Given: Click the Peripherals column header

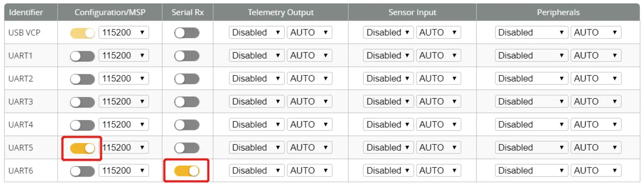Looking at the screenshot, I should coord(558,12).
